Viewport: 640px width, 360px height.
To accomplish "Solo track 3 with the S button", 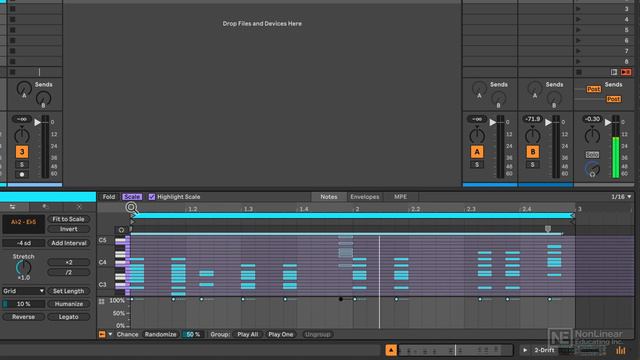I will click(22, 164).
